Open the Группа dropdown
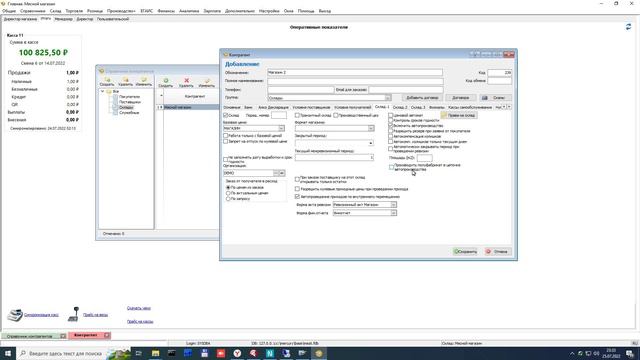The width and height of the screenshot is (640, 360). pyautogui.click(x=388, y=98)
